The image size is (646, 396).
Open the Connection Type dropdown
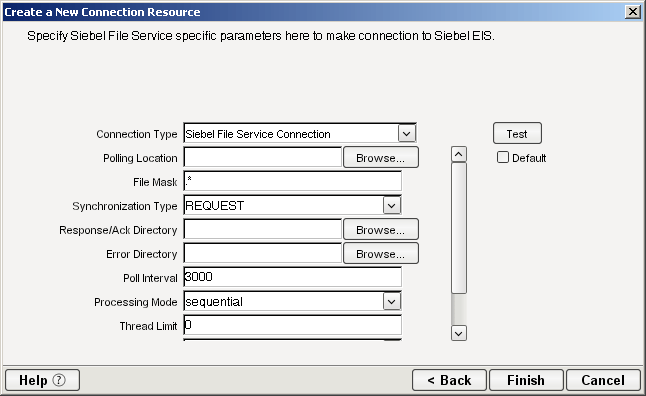[407, 134]
